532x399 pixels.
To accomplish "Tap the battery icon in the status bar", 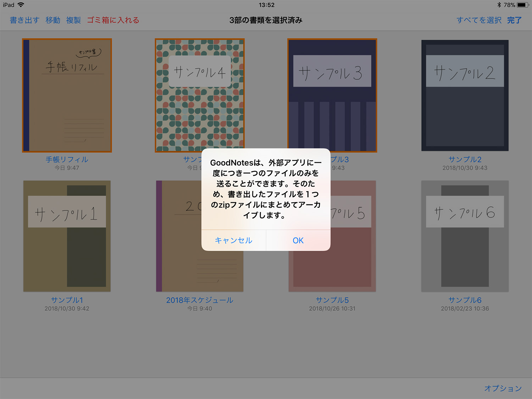I will pyautogui.click(x=523, y=5).
